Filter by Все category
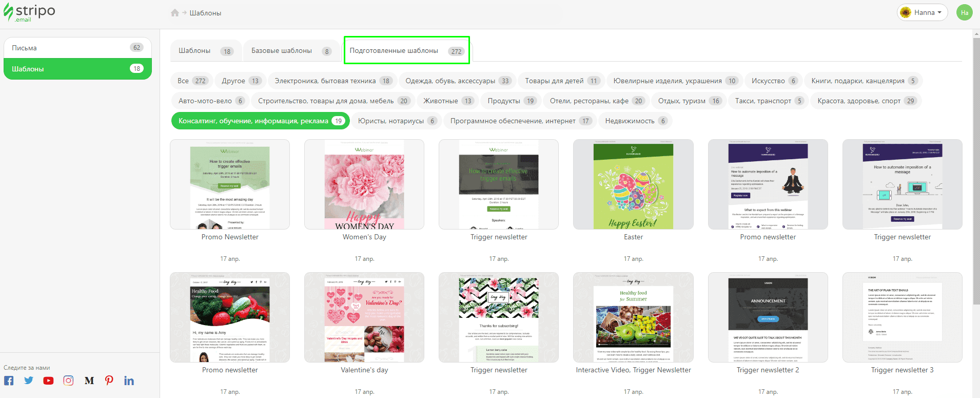 click(191, 81)
